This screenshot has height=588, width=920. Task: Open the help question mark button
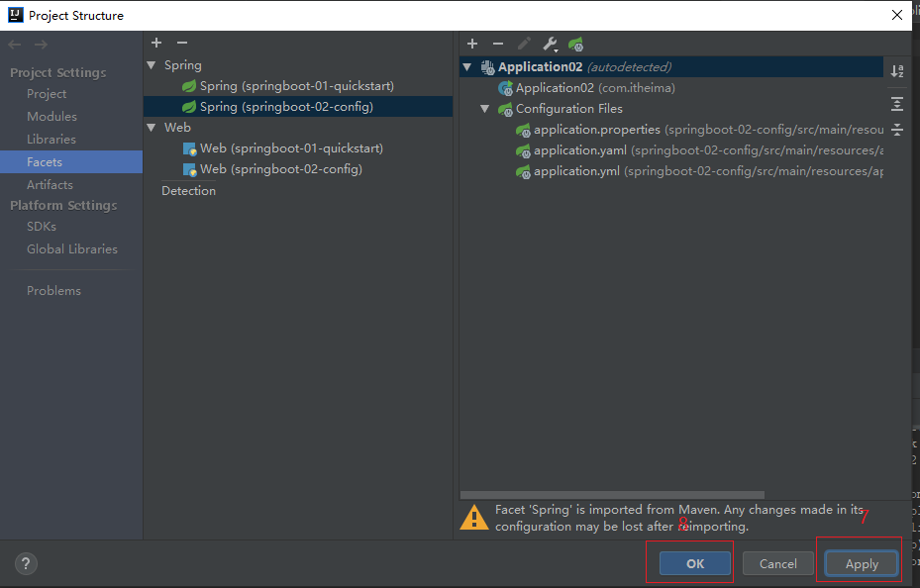pyautogui.click(x=26, y=563)
